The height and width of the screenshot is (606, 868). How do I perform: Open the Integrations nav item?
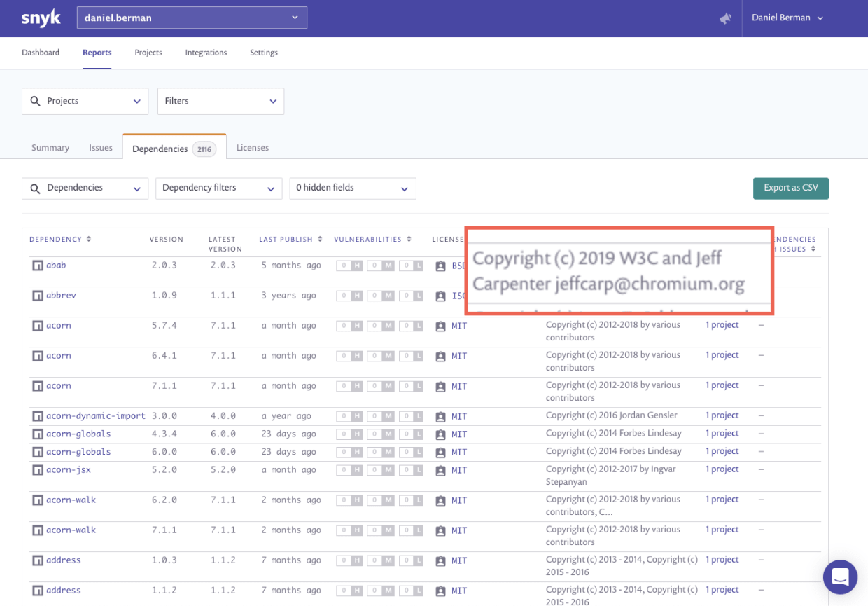point(206,53)
